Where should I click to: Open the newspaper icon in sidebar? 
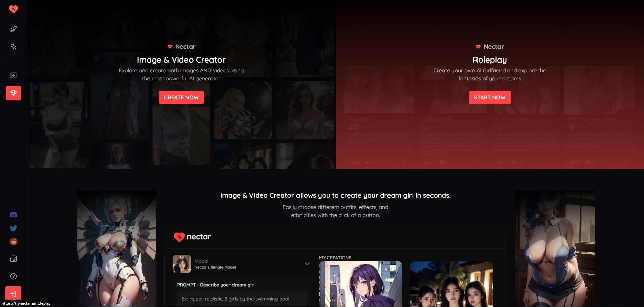point(14,259)
